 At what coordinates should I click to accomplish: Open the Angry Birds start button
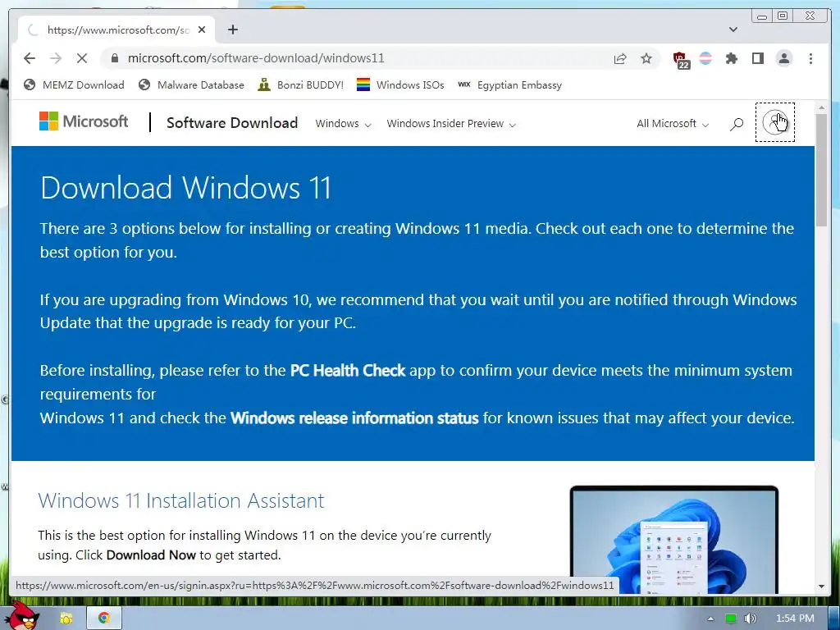(x=23, y=615)
